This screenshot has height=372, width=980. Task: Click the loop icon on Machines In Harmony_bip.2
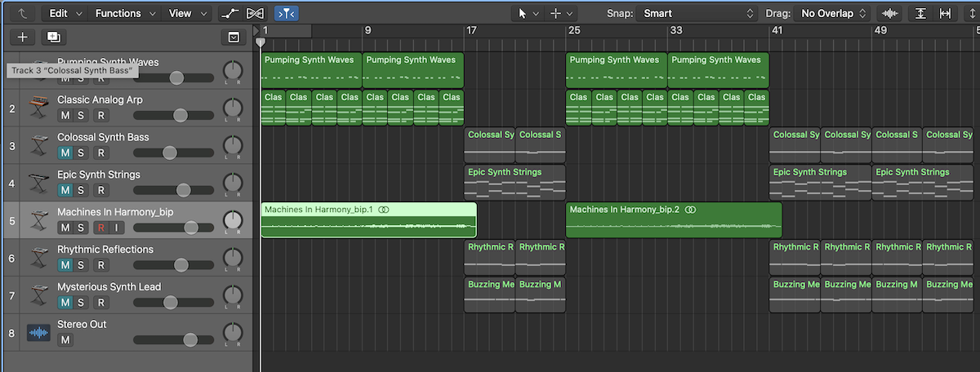click(x=691, y=210)
